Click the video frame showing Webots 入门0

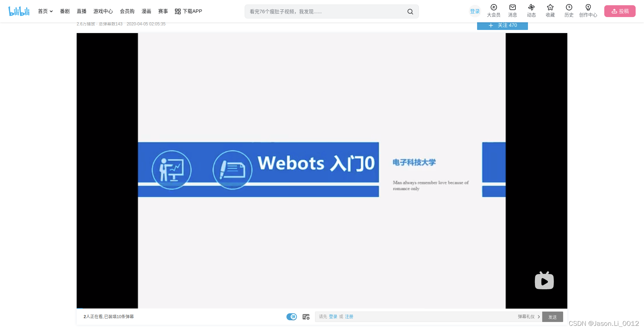pos(322,171)
